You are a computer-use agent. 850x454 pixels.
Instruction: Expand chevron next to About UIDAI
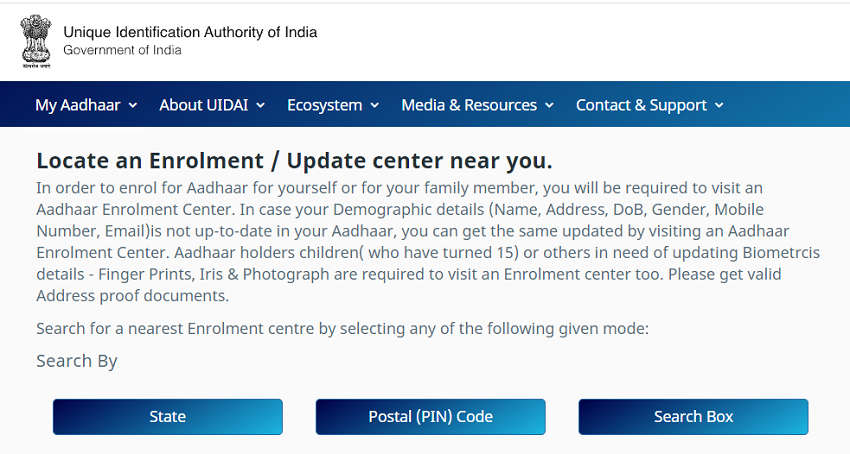pyautogui.click(x=261, y=105)
